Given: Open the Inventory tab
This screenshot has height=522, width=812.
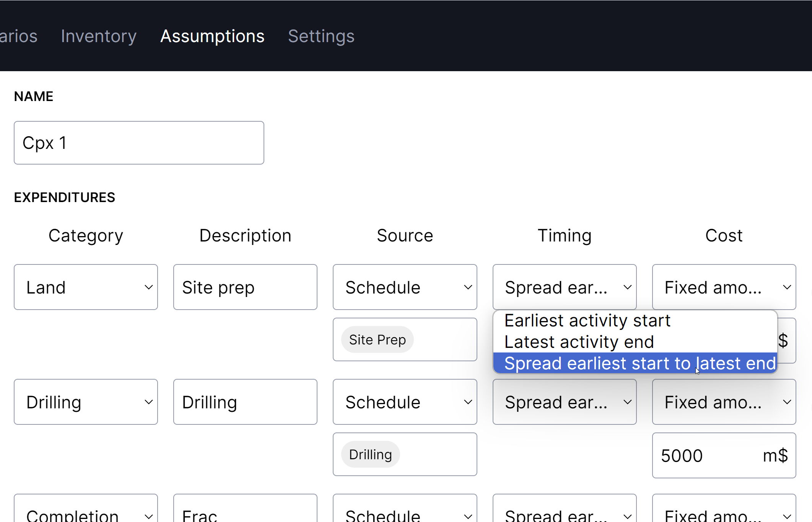Looking at the screenshot, I should tap(98, 36).
